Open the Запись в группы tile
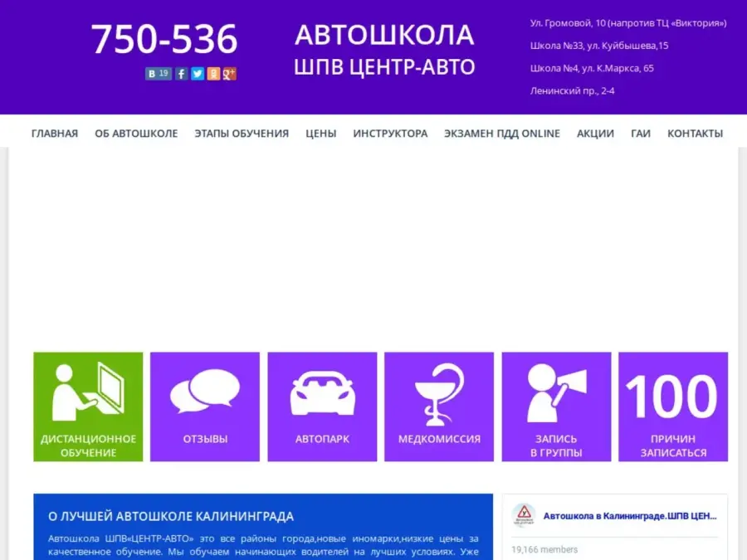Screen dimensions: 747x560 [556, 407]
